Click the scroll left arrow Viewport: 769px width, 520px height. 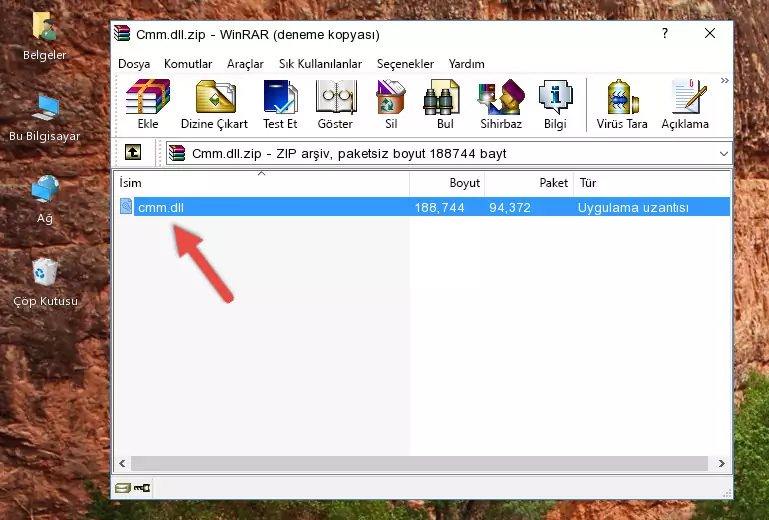tap(122, 463)
